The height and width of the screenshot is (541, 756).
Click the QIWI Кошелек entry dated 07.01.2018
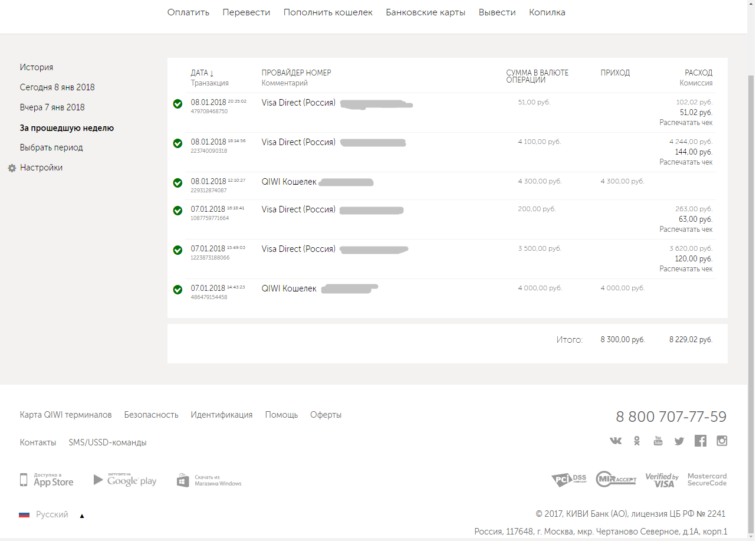point(289,288)
